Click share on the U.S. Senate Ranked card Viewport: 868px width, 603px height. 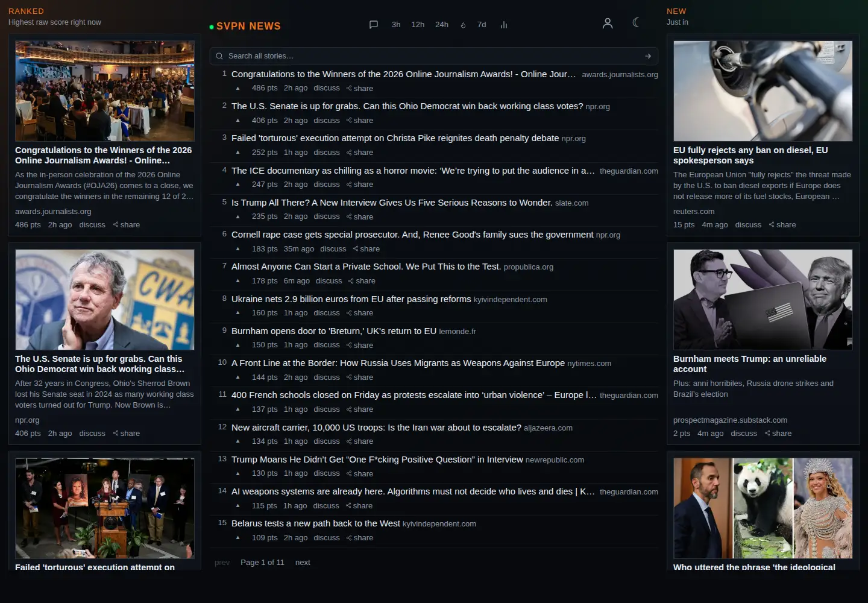[x=127, y=434]
